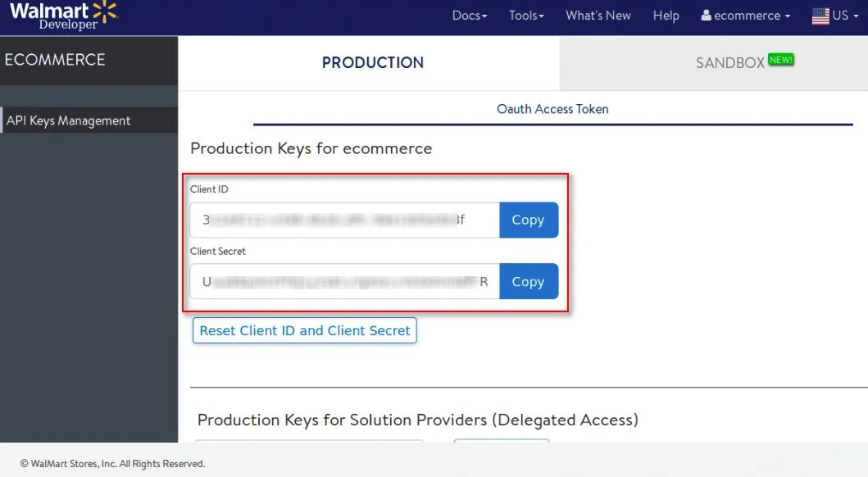
Task: Open the US region selector dropdown
Action: point(837,15)
